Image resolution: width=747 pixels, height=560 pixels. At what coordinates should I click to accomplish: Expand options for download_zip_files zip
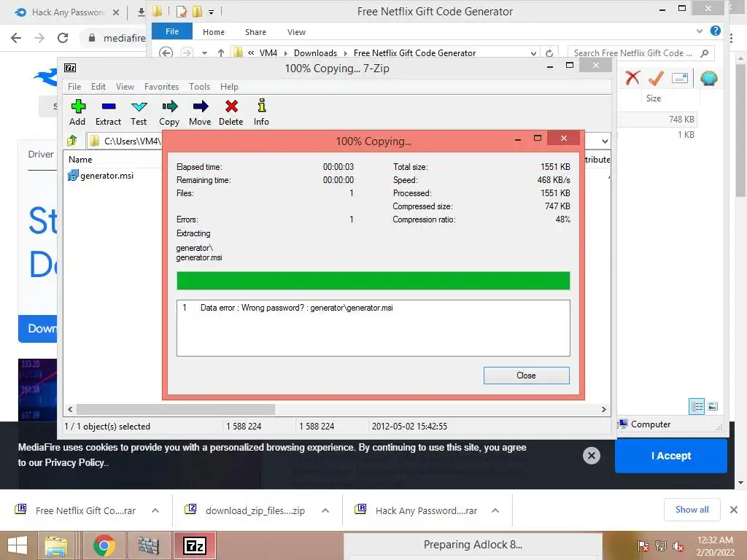click(325, 510)
